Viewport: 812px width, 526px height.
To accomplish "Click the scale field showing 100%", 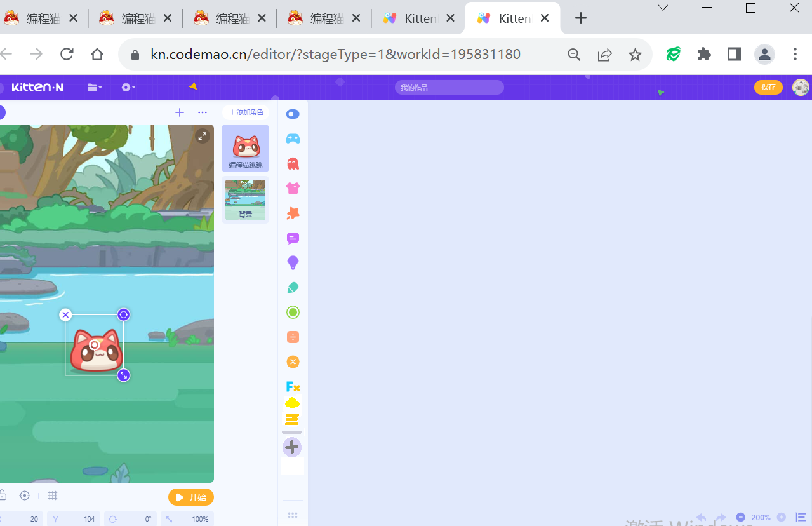I will pos(187,519).
